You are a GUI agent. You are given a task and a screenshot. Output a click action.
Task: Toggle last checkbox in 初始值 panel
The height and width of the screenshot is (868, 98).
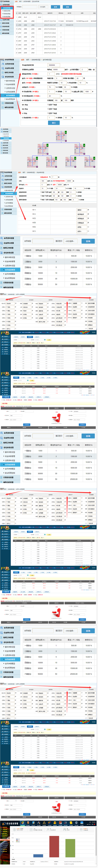coord(88,231)
